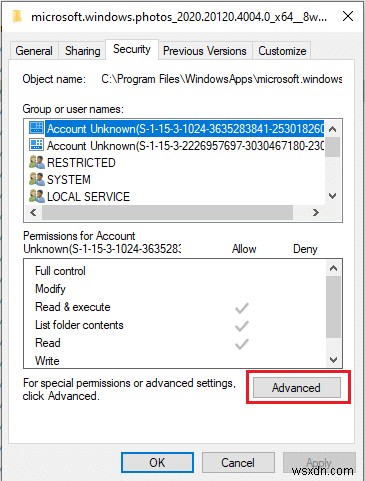
Task: Click Allow checkmark for Read & execute
Action: coord(242,308)
